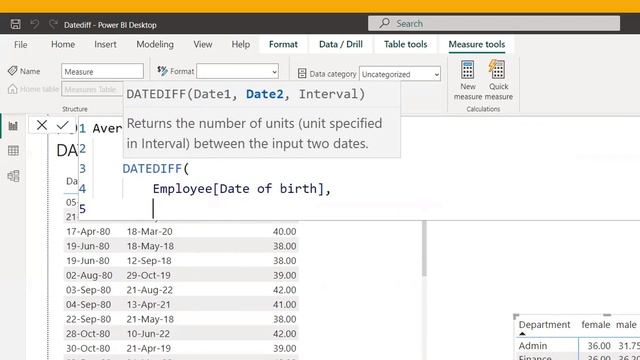
Task: Click the female column header
Action: pos(596,325)
